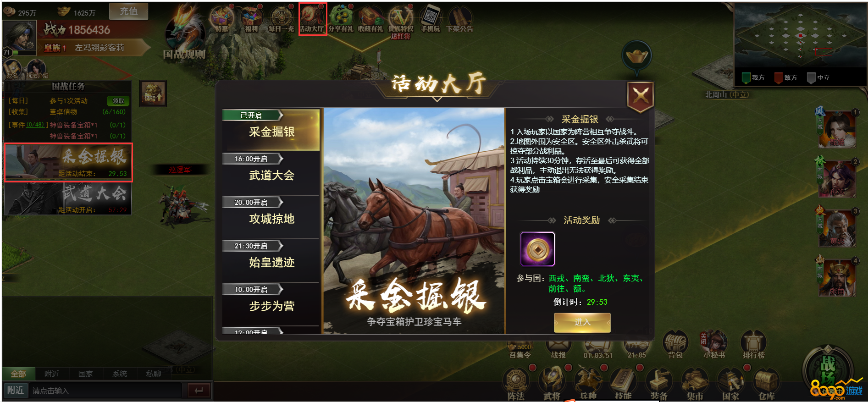Open the 手机玩 QR code icon
Screen dimensions: 868x402
point(430,18)
